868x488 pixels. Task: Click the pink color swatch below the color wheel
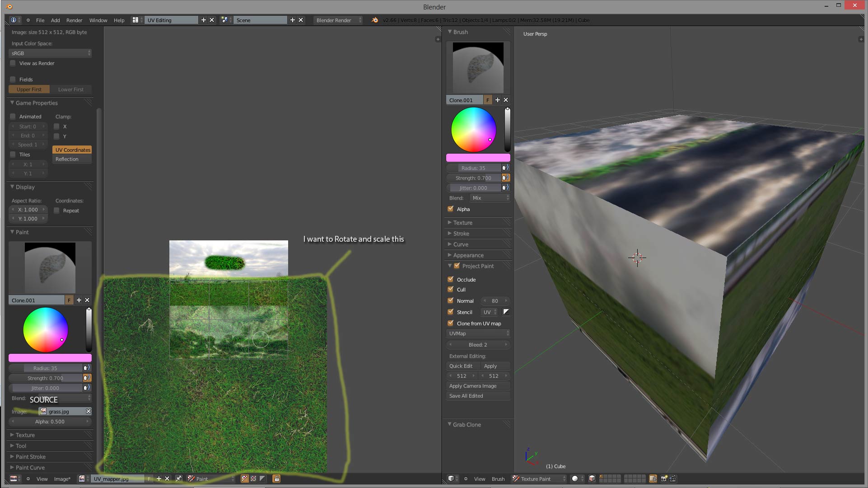click(x=478, y=157)
